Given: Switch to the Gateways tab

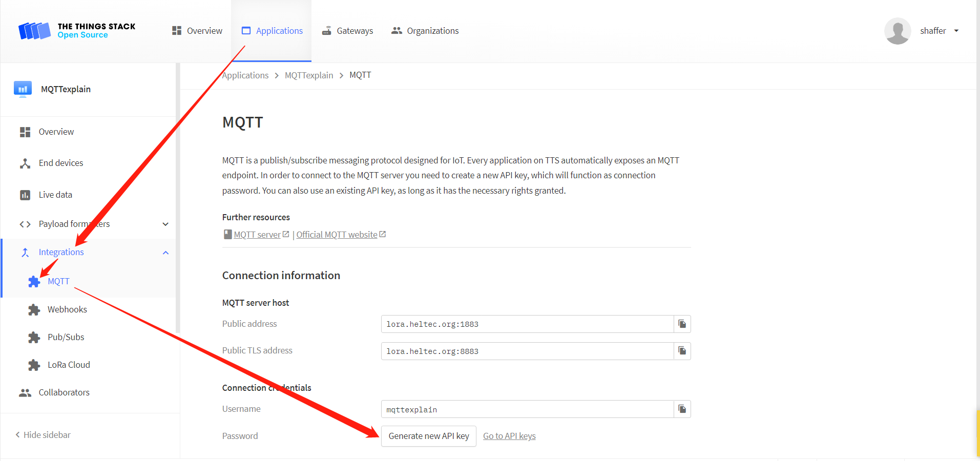Looking at the screenshot, I should pyautogui.click(x=347, y=31).
